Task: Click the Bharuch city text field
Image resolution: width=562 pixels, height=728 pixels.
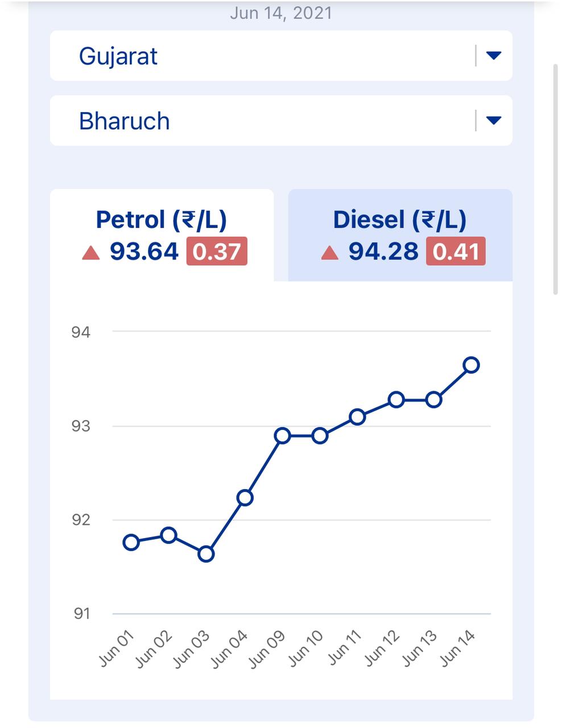Action: click(x=262, y=121)
